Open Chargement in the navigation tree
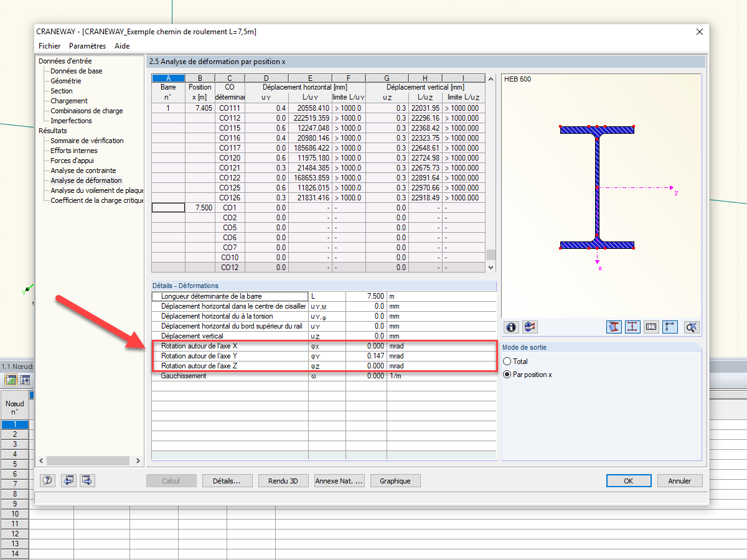 pyautogui.click(x=69, y=101)
